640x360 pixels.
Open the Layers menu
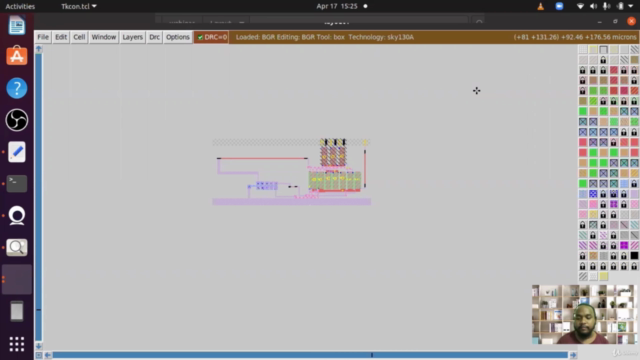132,37
